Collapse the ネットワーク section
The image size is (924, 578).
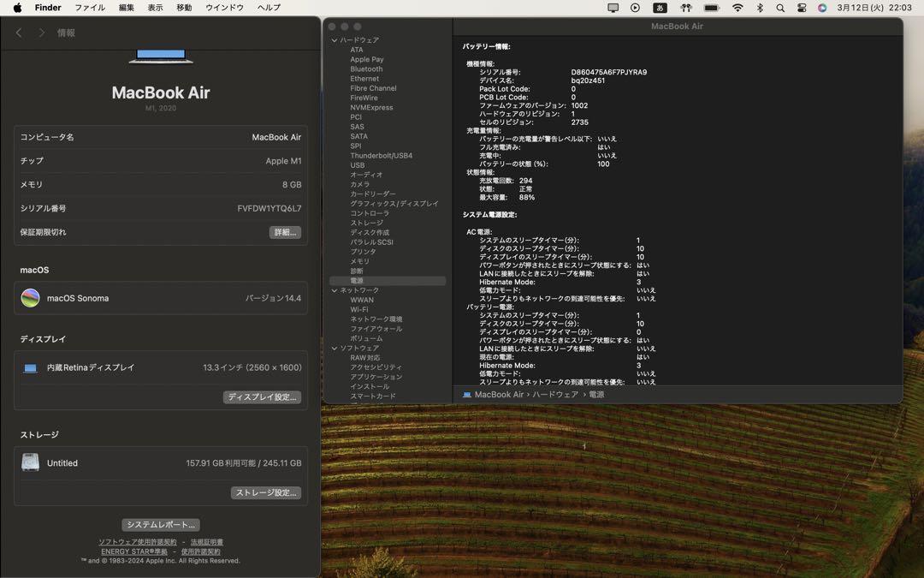[x=335, y=290]
